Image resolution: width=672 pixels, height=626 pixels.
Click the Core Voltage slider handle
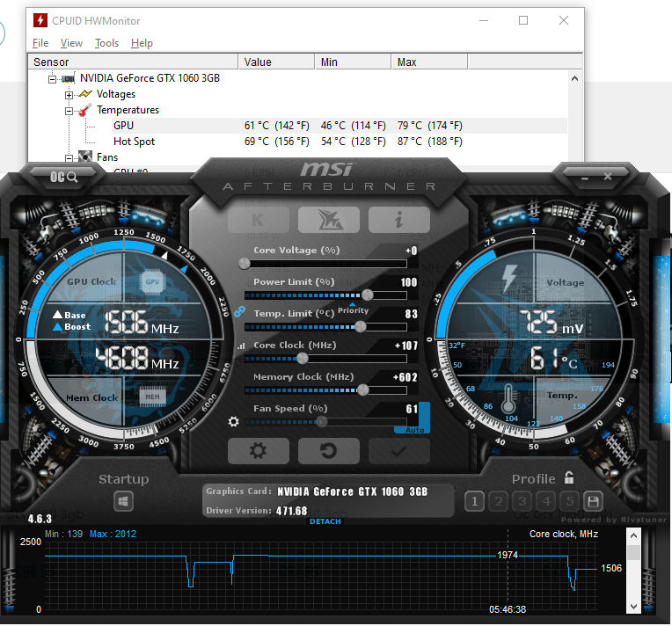click(245, 264)
